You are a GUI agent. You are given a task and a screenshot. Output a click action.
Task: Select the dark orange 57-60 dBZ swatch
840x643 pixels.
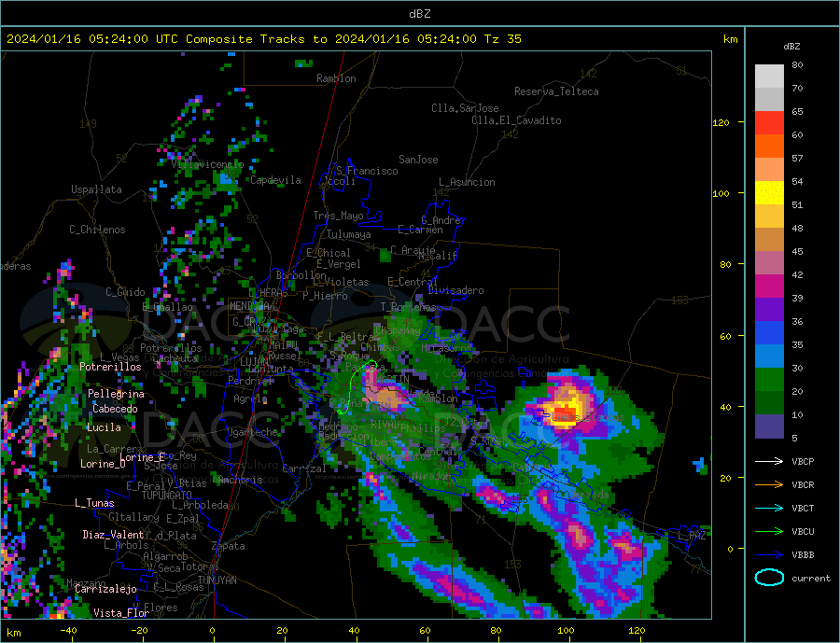point(769,147)
